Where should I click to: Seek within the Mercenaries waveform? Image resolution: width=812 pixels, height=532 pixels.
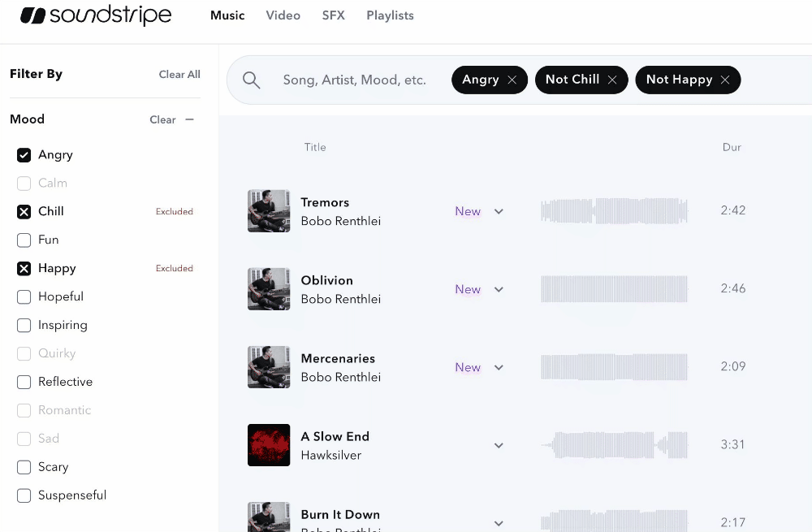click(x=614, y=367)
